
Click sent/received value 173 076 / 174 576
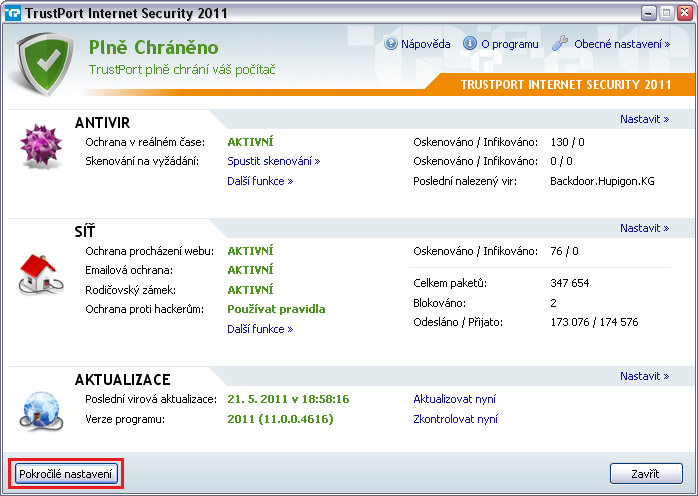coord(594,322)
